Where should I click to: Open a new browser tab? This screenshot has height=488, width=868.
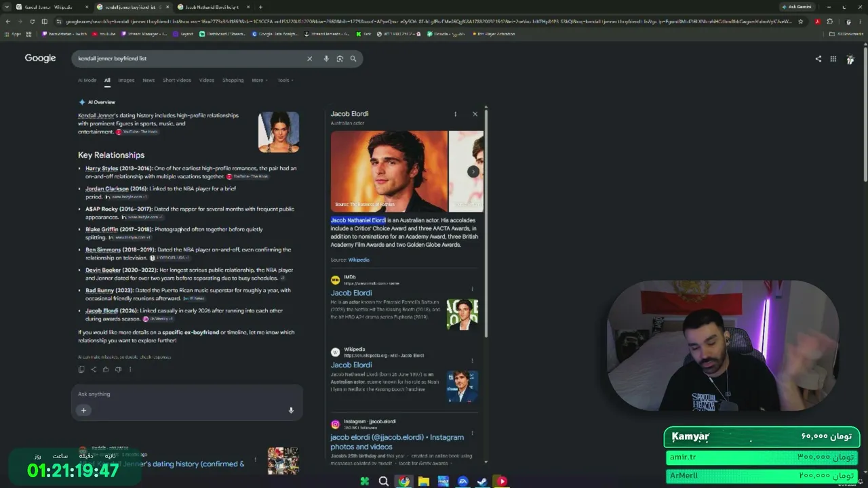pos(260,7)
